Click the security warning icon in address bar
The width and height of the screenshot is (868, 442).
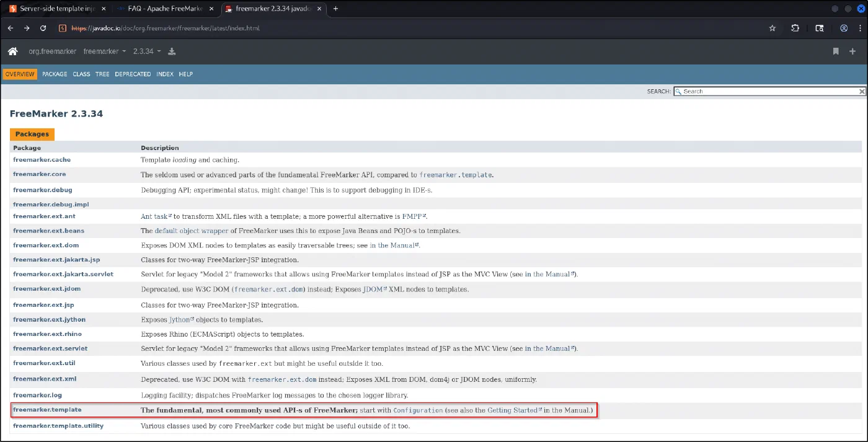coord(63,28)
